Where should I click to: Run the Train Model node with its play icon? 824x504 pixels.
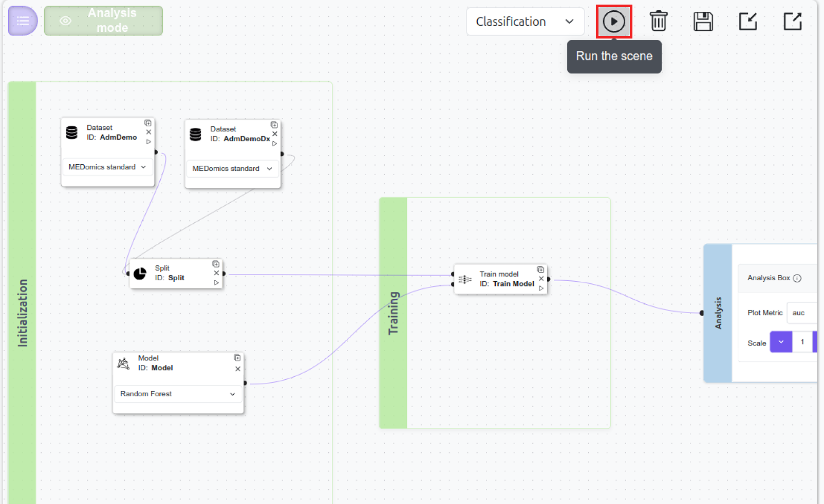pyautogui.click(x=541, y=288)
